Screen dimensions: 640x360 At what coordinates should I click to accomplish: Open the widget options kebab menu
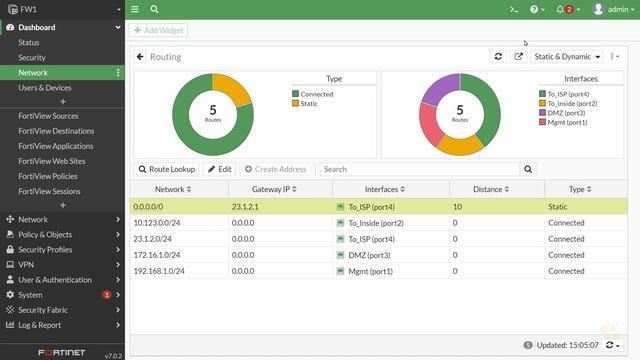[615, 57]
